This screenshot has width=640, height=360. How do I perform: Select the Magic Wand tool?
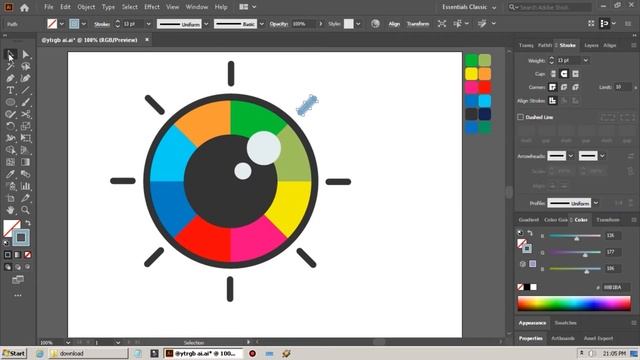pos(11,67)
